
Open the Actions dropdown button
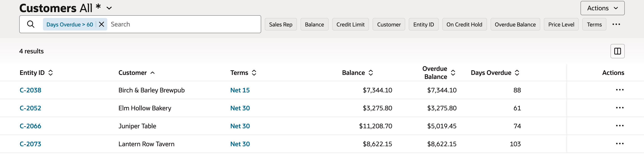click(602, 8)
